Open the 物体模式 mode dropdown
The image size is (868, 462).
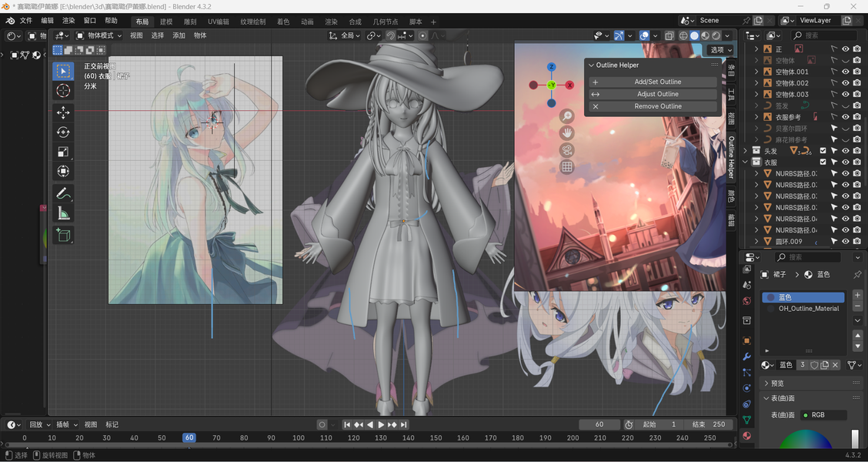[98, 35]
